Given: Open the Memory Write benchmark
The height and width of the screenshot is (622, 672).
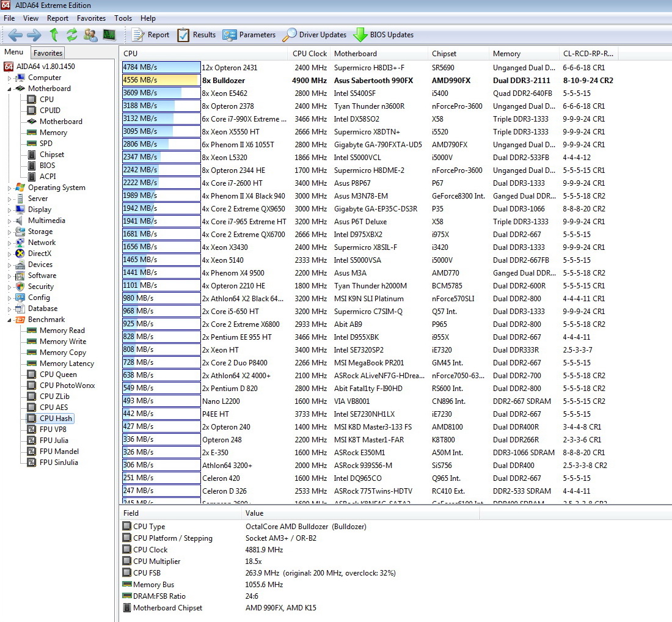Looking at the screenshot, I should 63,341.
